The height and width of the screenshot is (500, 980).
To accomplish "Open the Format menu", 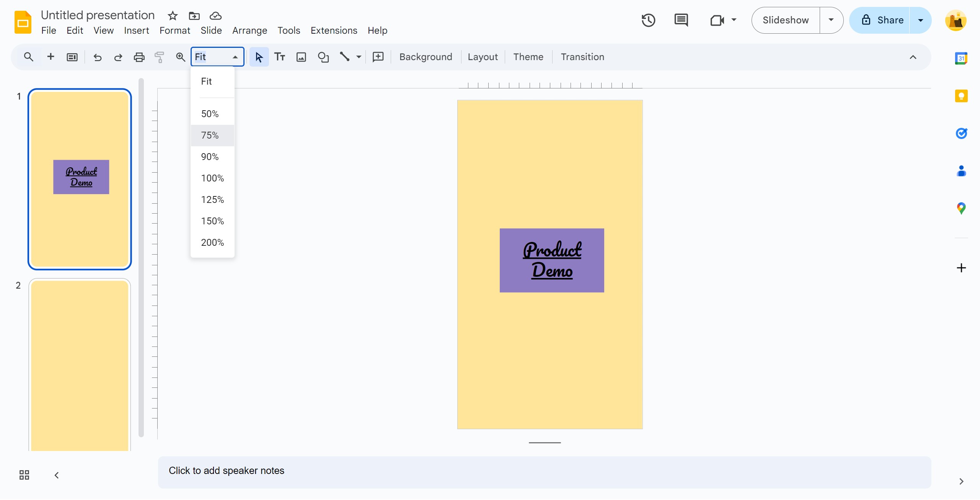I will tap(174, 30).
